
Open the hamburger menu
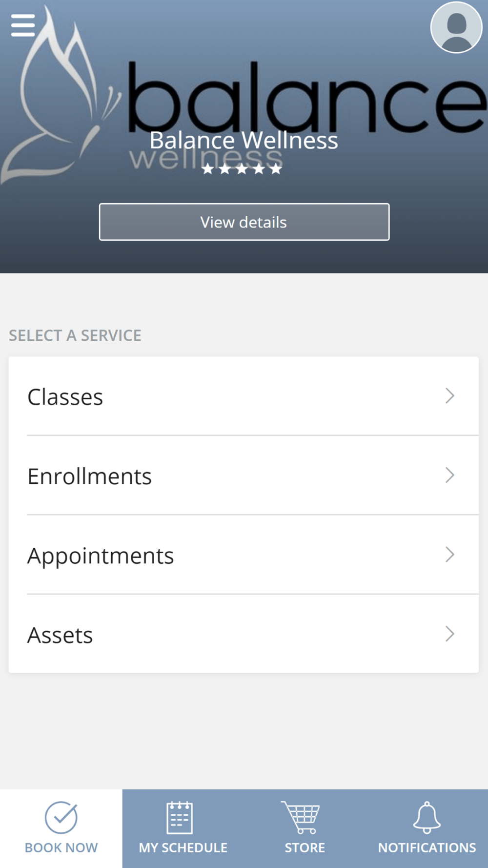click(x=23, y=25)
